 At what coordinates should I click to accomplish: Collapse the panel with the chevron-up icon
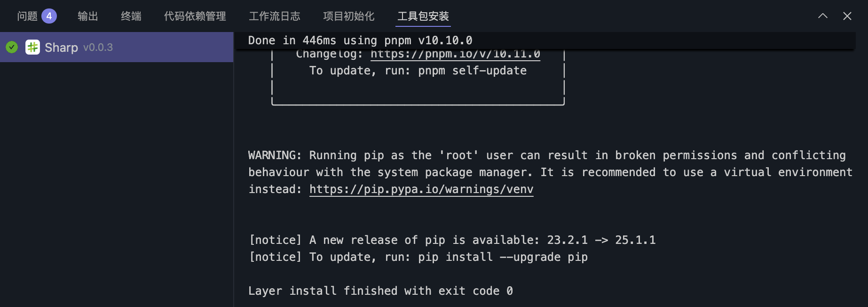823,16
